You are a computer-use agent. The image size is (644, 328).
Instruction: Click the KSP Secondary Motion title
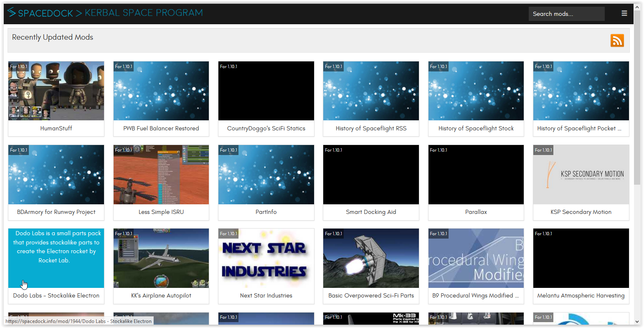581,212
